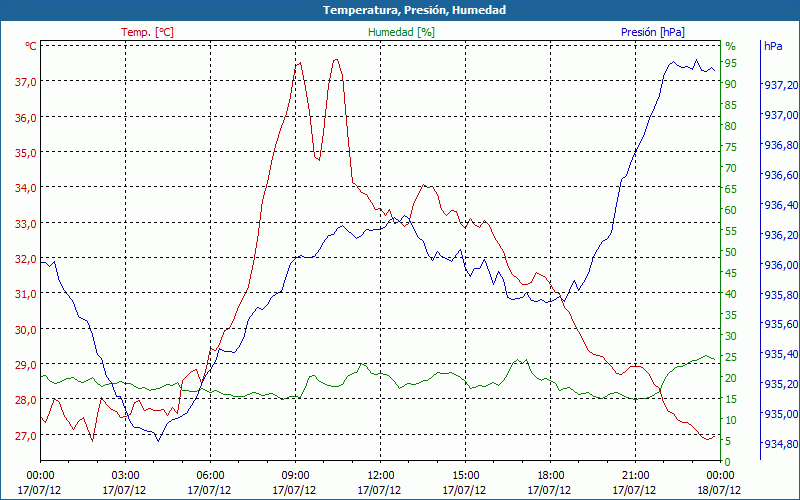Click the green % humidity axis unit
Image resolution: width=800 pixels, height=500 pixels.
point(731,46)
